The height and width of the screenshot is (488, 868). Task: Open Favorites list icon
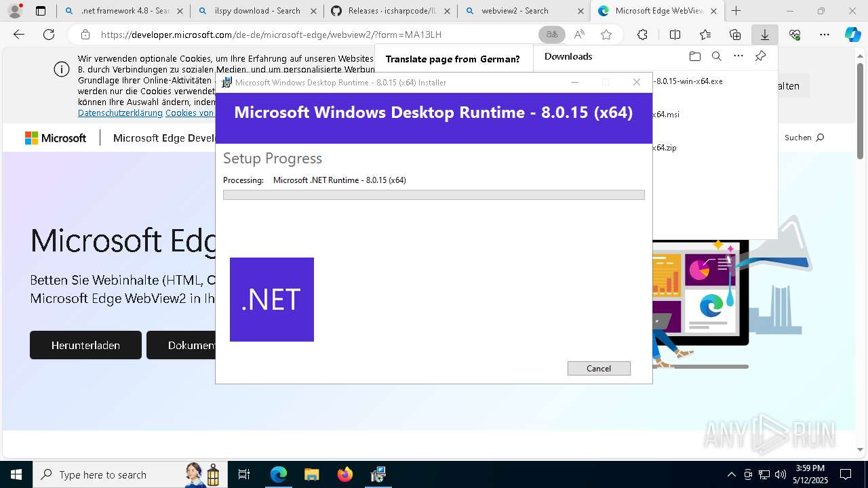(705, 35)
